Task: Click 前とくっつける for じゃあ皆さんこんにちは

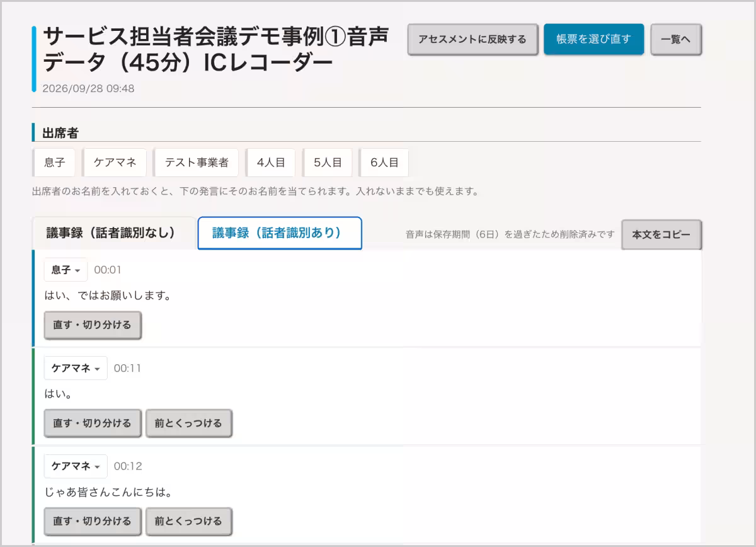Action: point(188,521)
